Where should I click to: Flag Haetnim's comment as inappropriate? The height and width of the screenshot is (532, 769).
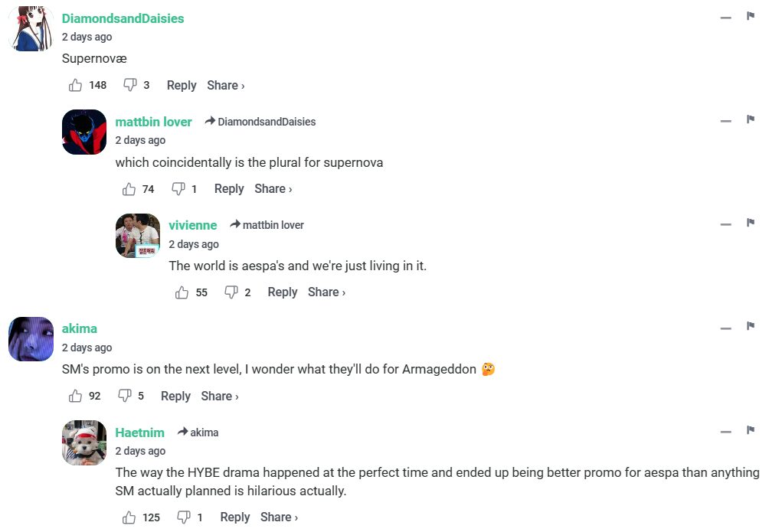click(751, 431)
